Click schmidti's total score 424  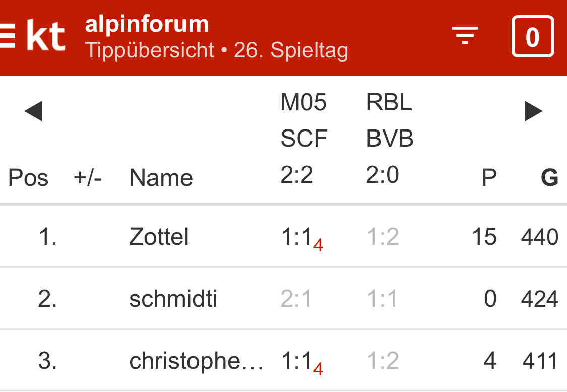(539, 299)
